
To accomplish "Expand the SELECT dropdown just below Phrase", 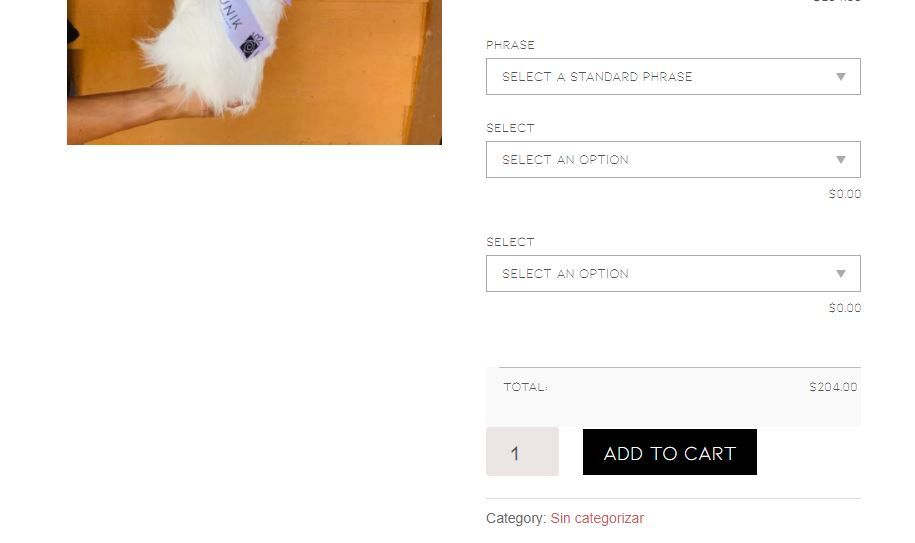I will tap(673, 159).
